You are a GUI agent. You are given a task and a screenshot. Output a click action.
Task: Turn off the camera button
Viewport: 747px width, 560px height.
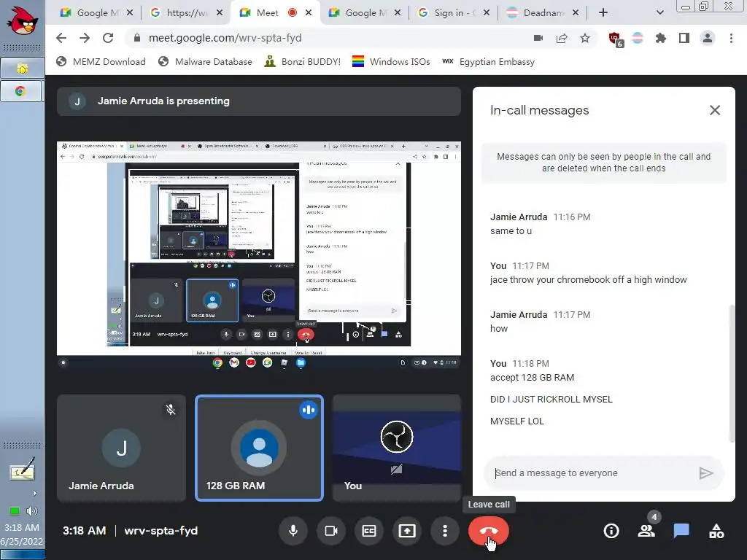[331, 531]
